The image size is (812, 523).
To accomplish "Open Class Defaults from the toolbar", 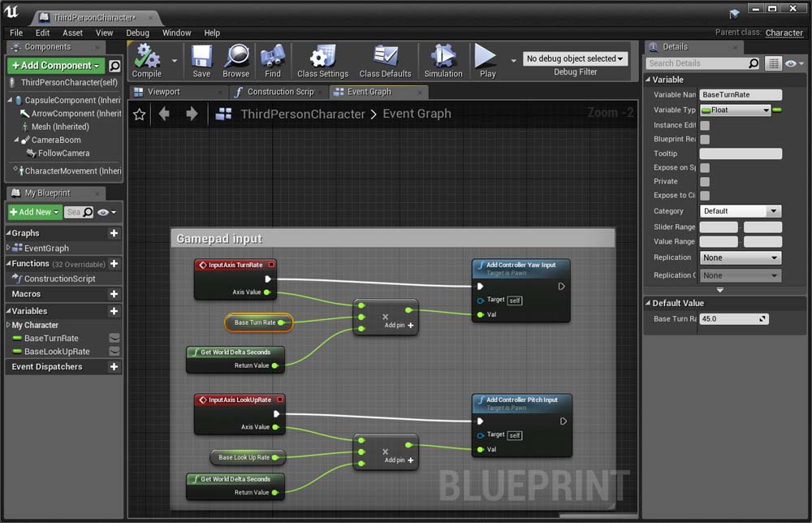I will 385,57.
